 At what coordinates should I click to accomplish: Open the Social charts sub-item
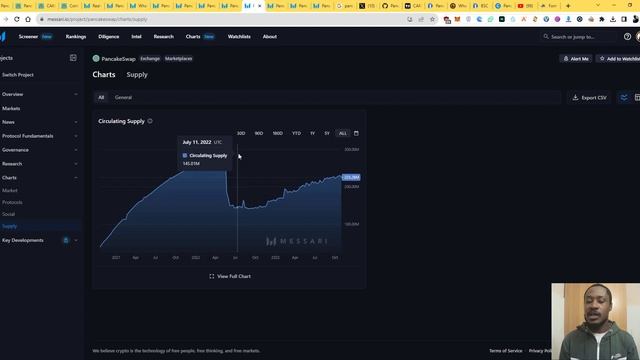pyautogui.click(x=8, y=214)
